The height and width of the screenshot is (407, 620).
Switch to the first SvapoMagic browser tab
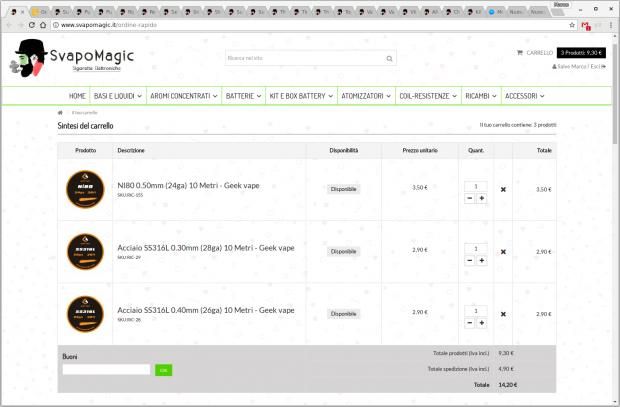17,12
